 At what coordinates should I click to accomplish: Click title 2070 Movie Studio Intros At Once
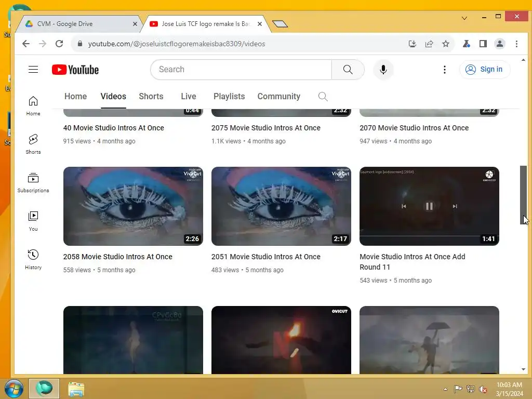(414, 128)
